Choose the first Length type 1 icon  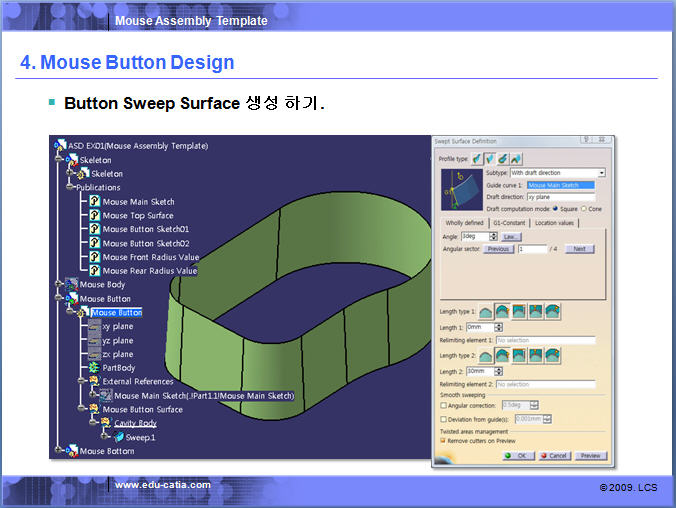click(485, 311)
